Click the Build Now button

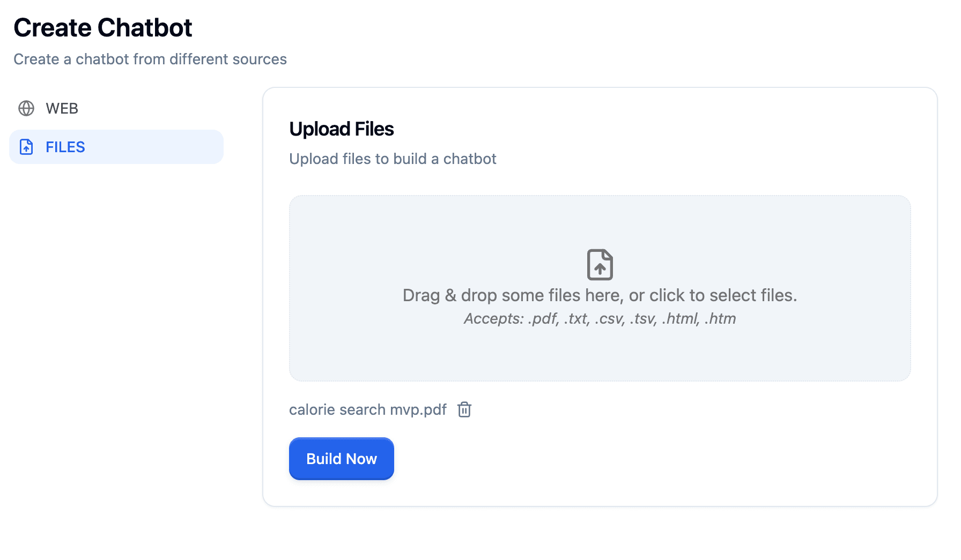(x=342, y=459)
